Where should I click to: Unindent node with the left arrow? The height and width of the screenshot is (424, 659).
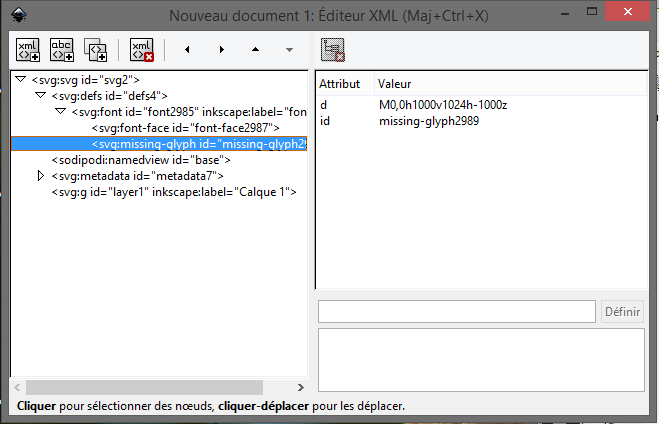(x=187, y=49)
